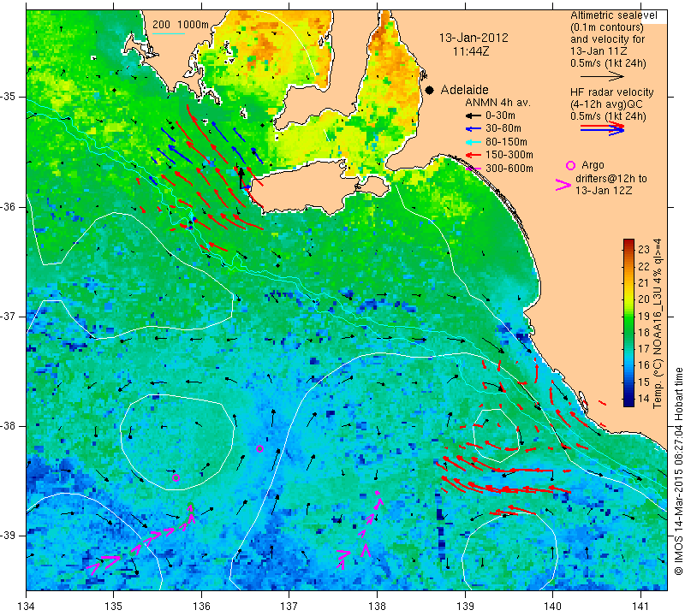Click the 23 value on temperature colorbar
The image size is (685, 616).
coord(644,249)
